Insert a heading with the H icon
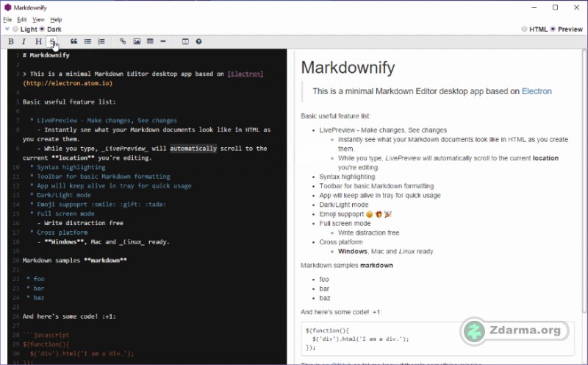 [38, 42]
